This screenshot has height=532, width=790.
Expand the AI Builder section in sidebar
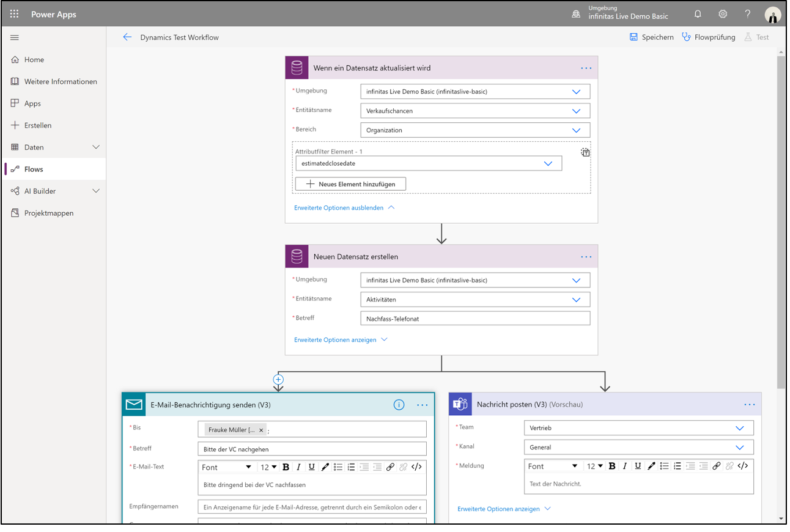(x=95, y=191)
